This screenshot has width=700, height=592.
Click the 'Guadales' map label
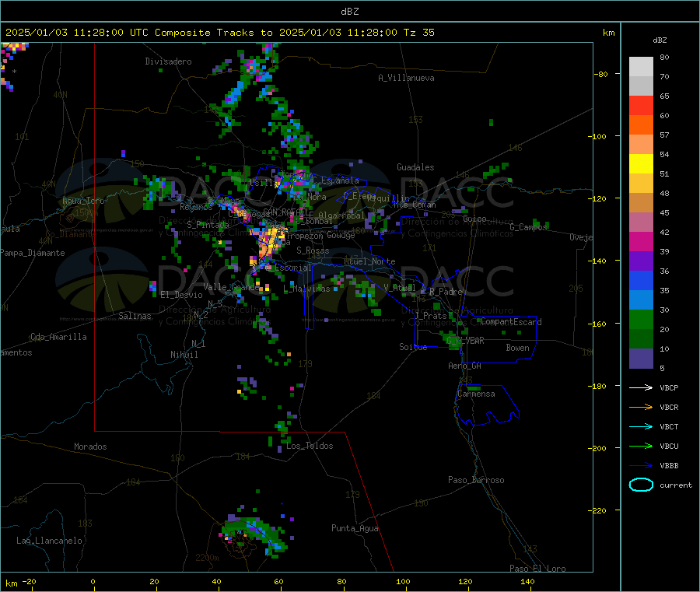(x=415, y=167)
